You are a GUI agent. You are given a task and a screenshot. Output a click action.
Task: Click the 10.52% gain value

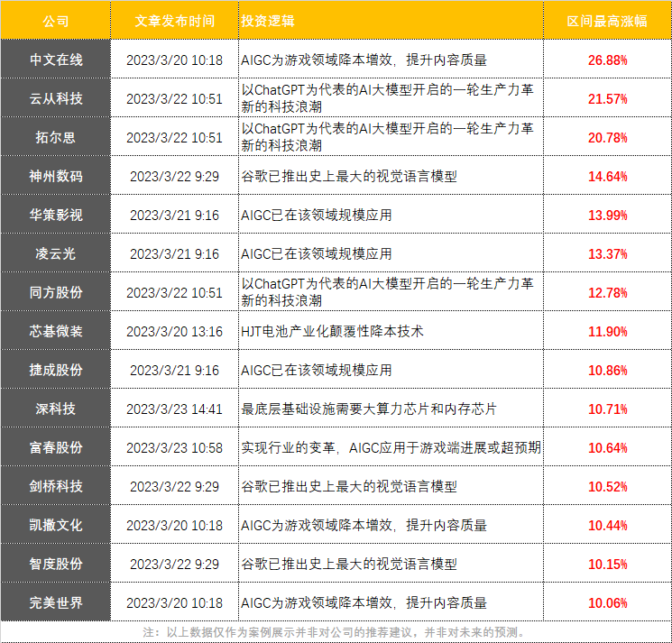coord(607,487)
